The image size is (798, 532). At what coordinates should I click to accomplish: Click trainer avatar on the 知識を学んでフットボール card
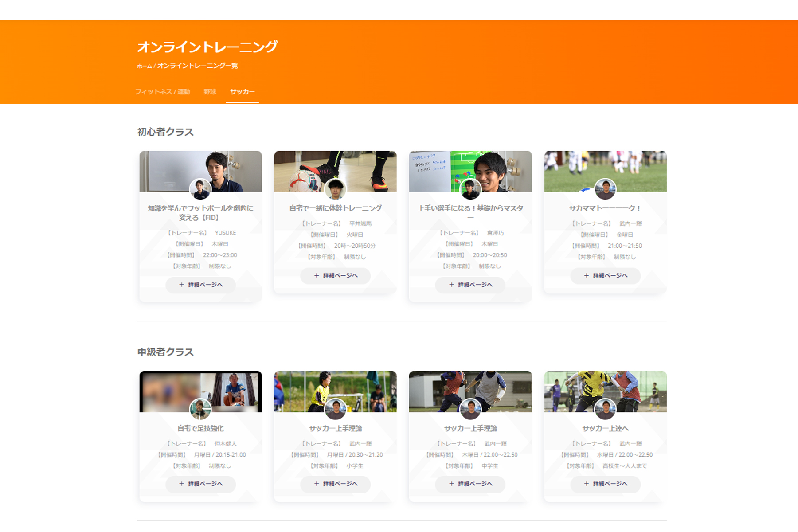tap(200, 189)
